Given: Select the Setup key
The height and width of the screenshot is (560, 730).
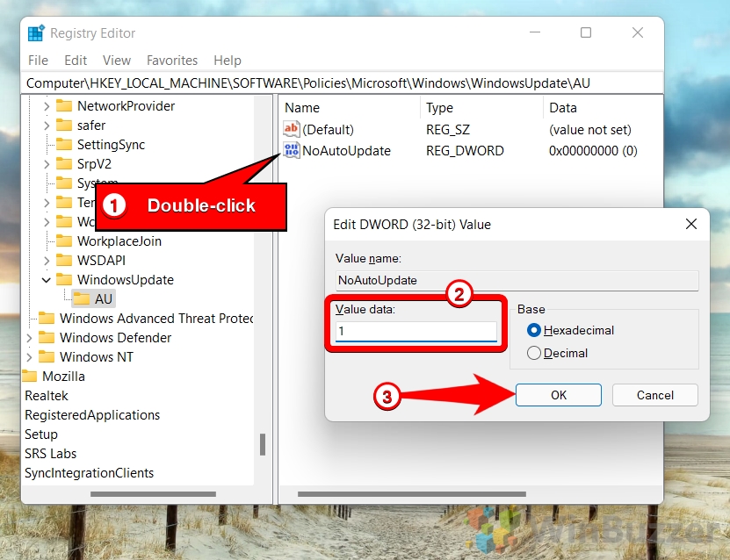Looking at the screenshot, I should (x=41, y=434).
